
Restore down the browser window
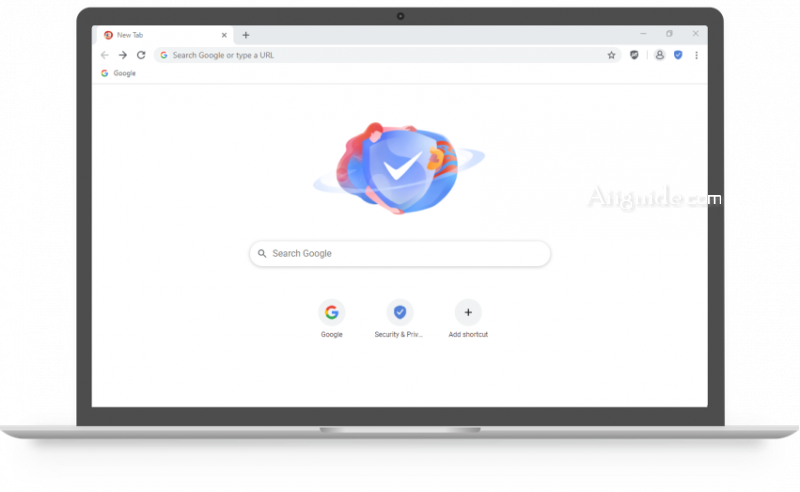[669, 34]
